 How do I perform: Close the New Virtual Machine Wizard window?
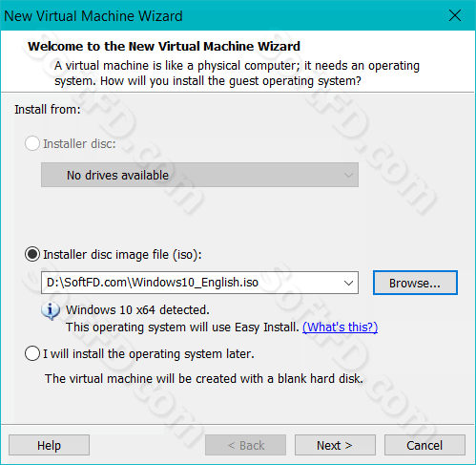tap(455, 15)
